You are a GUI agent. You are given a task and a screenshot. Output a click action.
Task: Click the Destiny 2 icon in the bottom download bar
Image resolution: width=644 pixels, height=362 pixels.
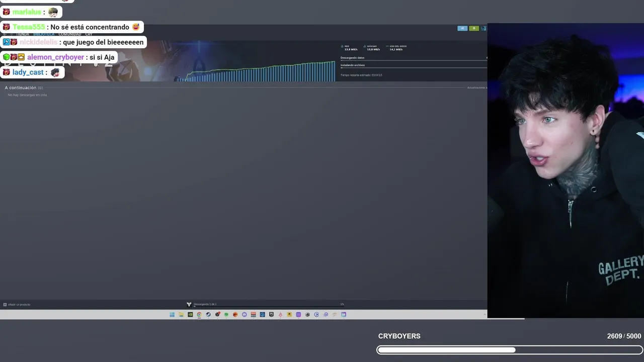189,304
